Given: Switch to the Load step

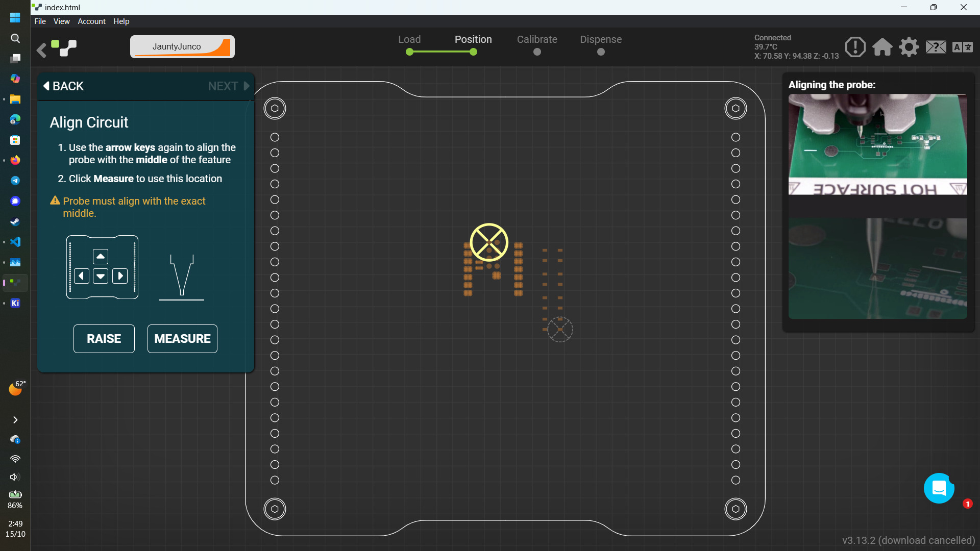Looking at the screenshot, I should pos(409,44).
